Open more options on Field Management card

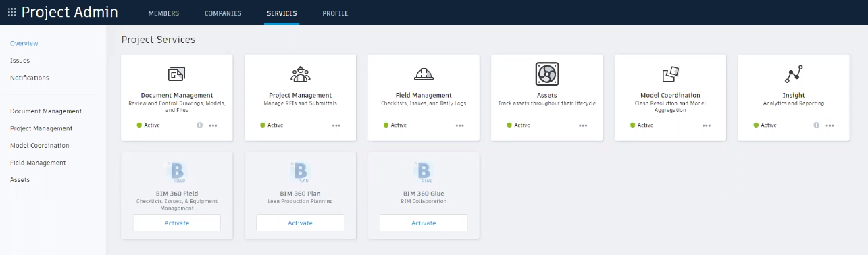[x=460, y=125]
